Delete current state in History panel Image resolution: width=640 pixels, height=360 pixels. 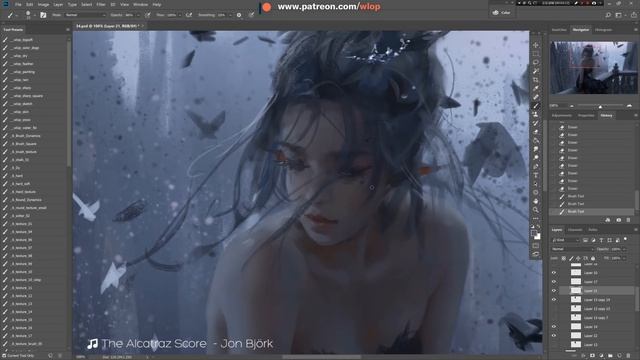point(628,220)
